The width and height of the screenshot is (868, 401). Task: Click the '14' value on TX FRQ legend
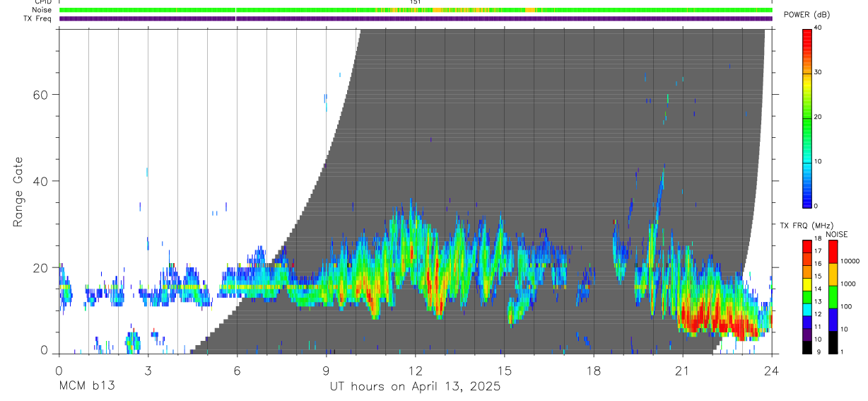[x=818, y=289]
